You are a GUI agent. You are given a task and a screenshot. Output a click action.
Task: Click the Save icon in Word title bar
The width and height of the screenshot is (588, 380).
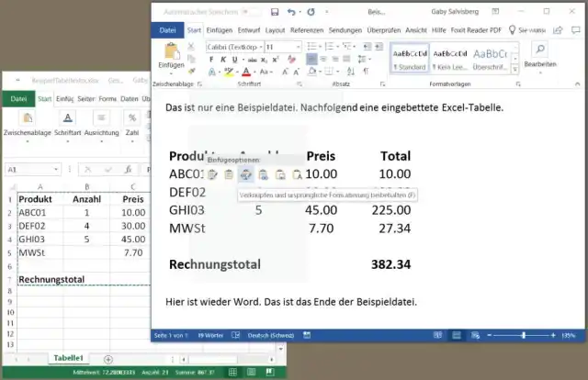tap(275, 12)
